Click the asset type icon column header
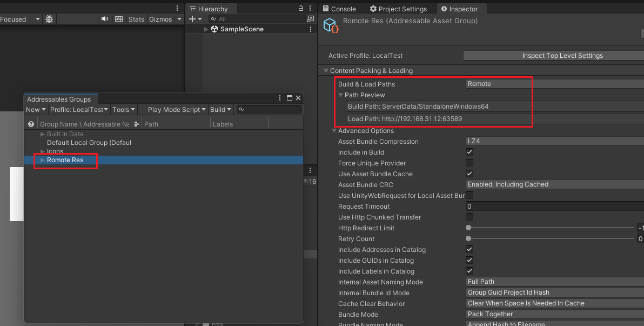Viewport: 644px width, 326px height. coord(136,124)
